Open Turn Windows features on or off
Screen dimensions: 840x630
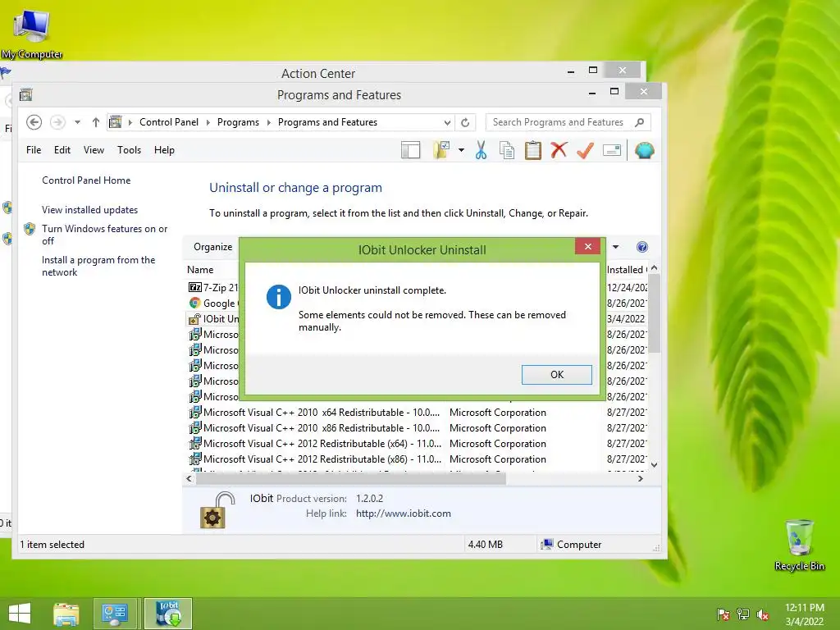click(x=104, y=235)
